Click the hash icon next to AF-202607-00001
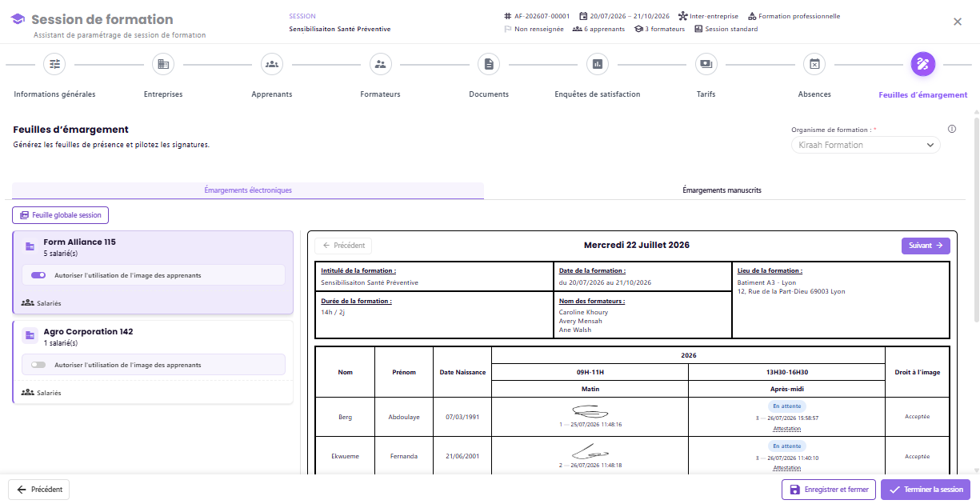The image size is (980, 504). point(508,16)
